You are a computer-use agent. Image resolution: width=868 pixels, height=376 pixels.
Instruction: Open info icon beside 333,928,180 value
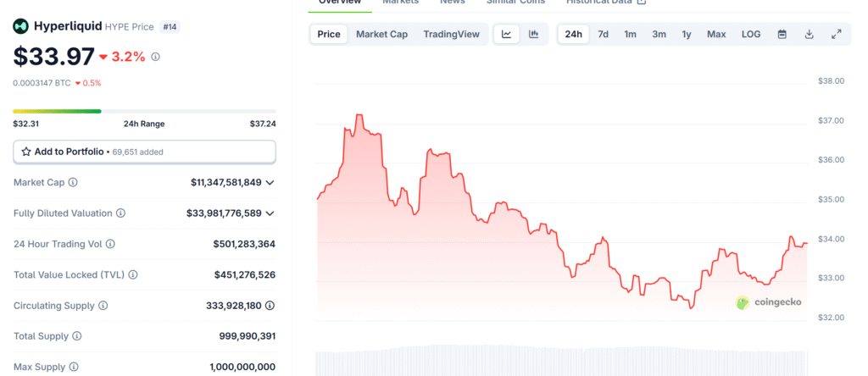coord(270,305)
